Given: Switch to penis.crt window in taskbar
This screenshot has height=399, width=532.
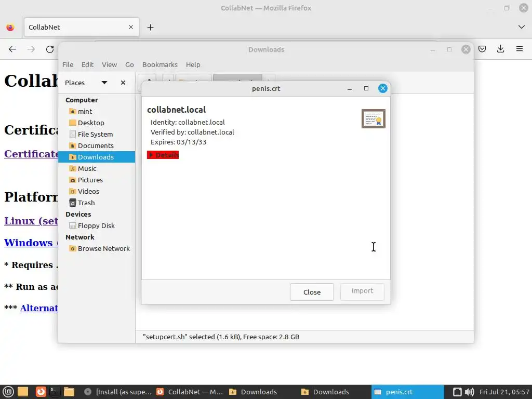Looking at the screenshot, I should tap(407, 392).
